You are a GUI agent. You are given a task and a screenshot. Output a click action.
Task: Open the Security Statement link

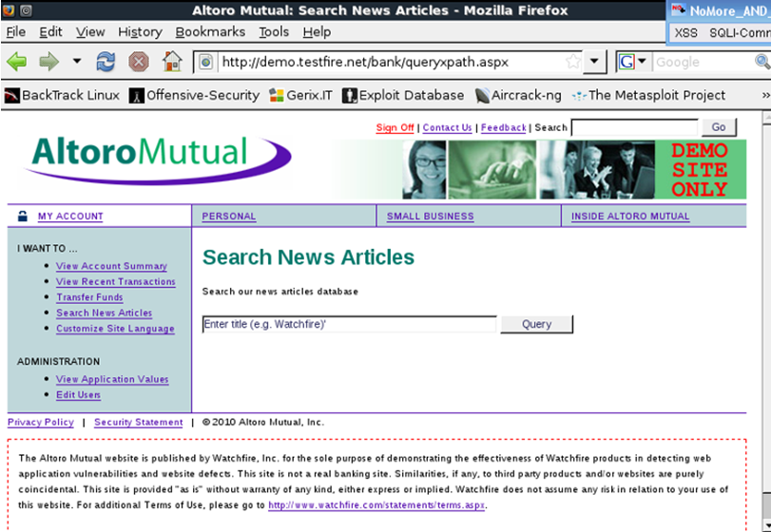(x=138, y=423)
